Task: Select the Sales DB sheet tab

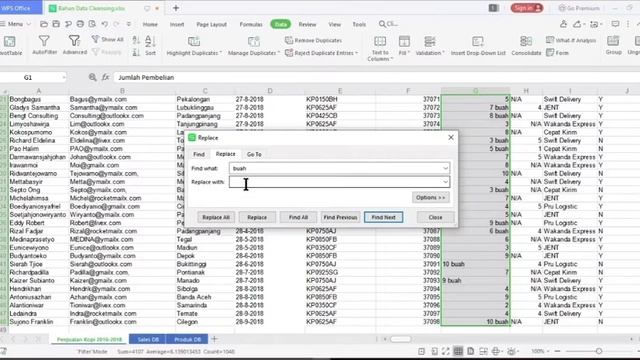Action: click(x=148, y=339)
